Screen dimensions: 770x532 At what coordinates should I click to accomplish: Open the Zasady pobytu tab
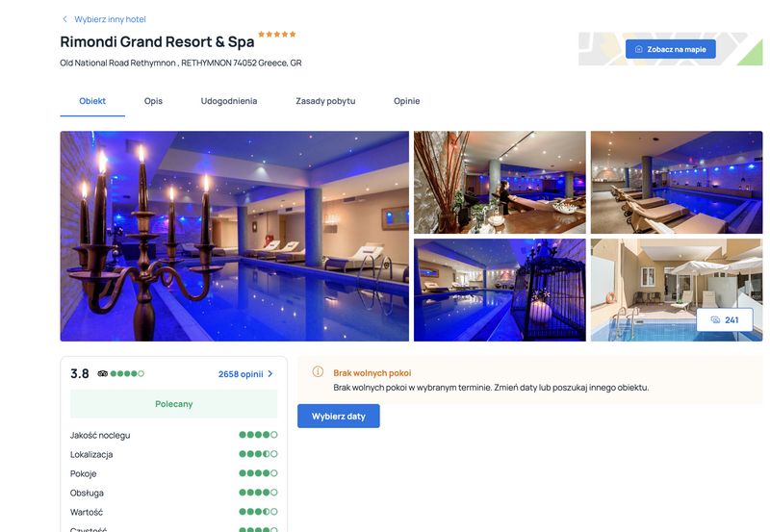coord(325,101)
